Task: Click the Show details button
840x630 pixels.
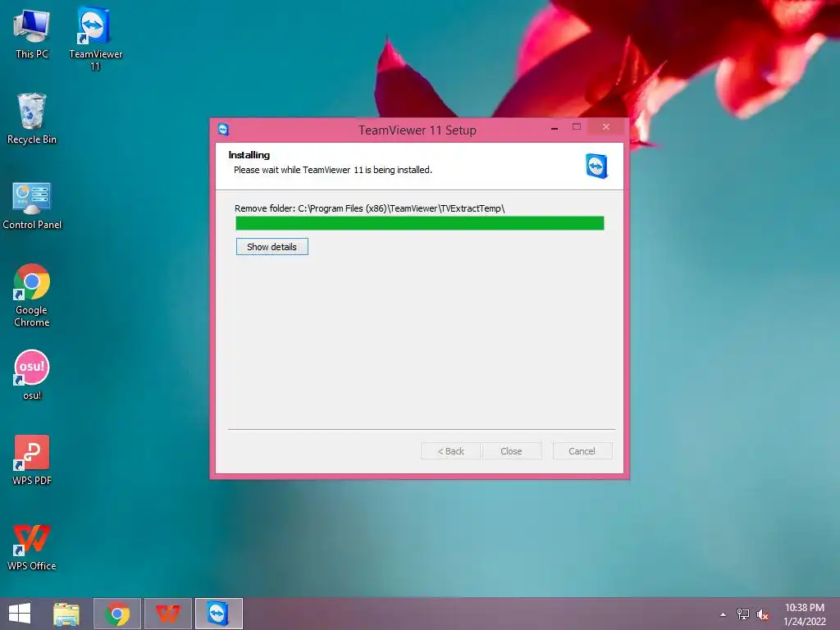Action: coord(272,247)
